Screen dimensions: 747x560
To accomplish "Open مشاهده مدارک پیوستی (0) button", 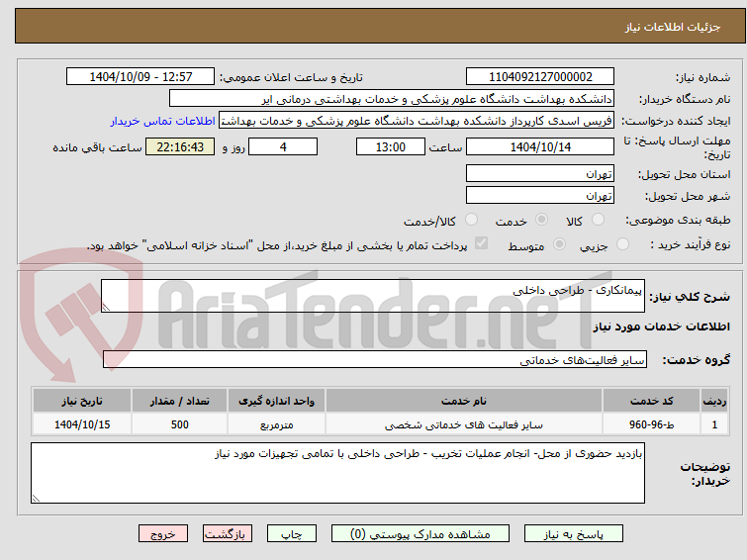I will 420,534.
